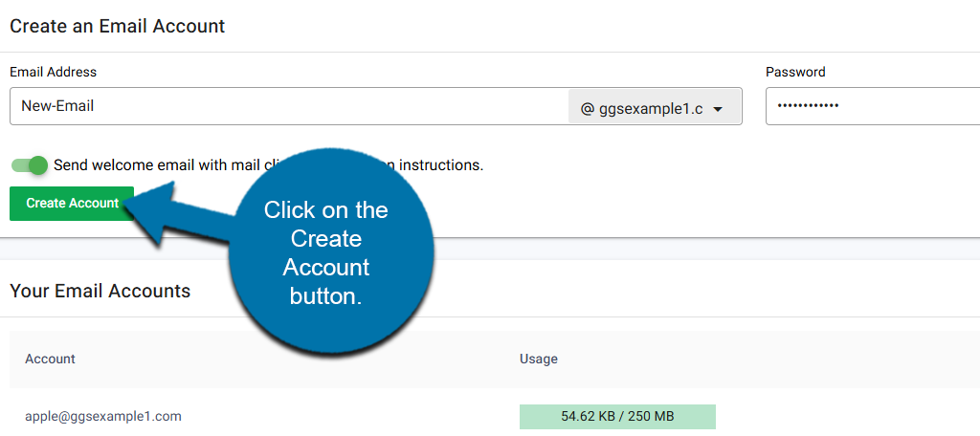
Task: Sort by the Usage column header
Action: [x=538, y=359]
